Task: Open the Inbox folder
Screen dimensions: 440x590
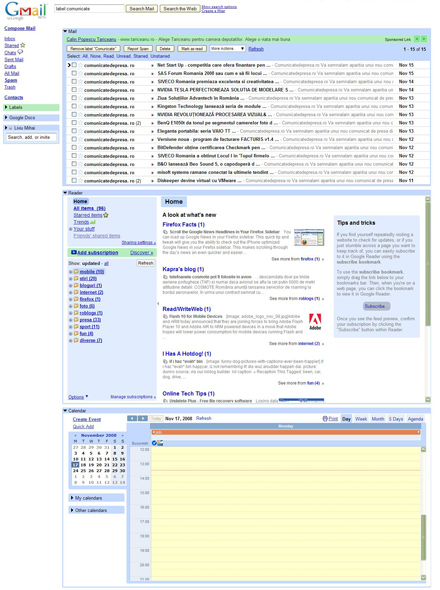Action: [x=10, y=38]
